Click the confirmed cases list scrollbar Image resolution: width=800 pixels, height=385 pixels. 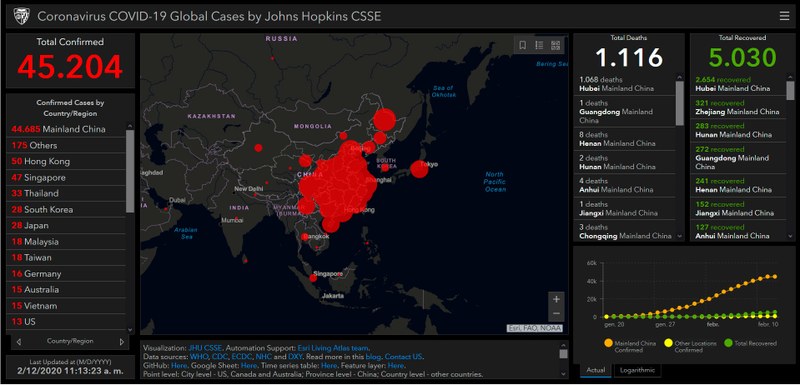coord(130,171)
